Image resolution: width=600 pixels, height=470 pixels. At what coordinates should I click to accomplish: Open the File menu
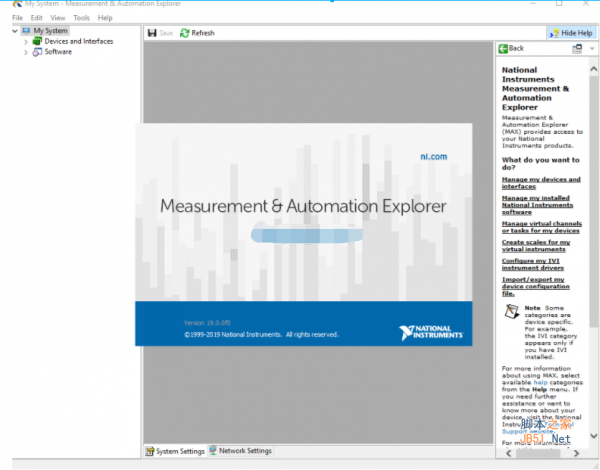(17, 18)
